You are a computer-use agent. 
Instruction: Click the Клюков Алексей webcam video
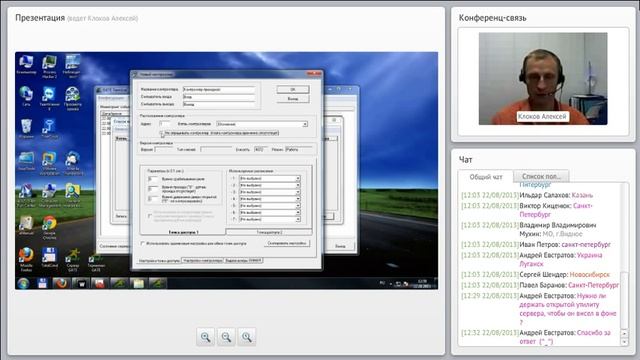click(543, 79)
